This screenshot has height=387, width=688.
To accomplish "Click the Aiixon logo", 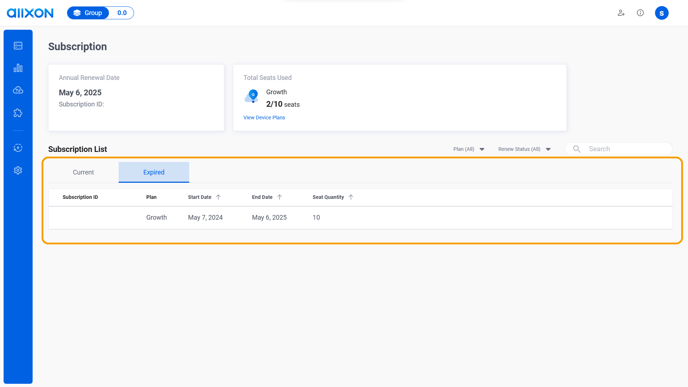I will (x=30, y=13).
